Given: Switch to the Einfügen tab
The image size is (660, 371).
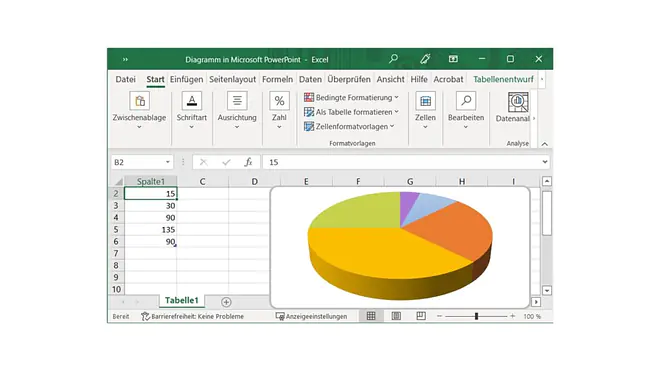Looking at the screenshot, I should click(x=186, y=79).
